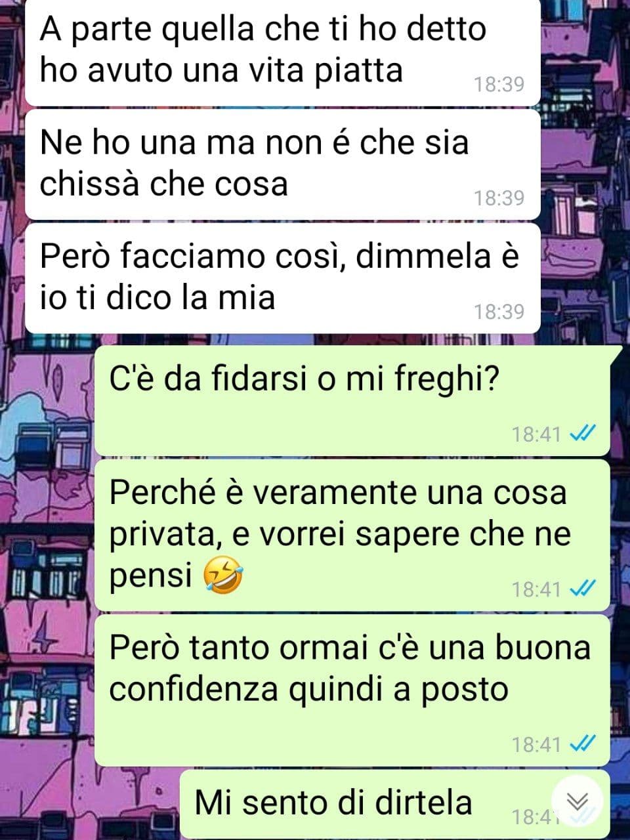Select message "Perché è veramente una cosa privata"
The height and width of the screenshot is (840, 630).
352,535
